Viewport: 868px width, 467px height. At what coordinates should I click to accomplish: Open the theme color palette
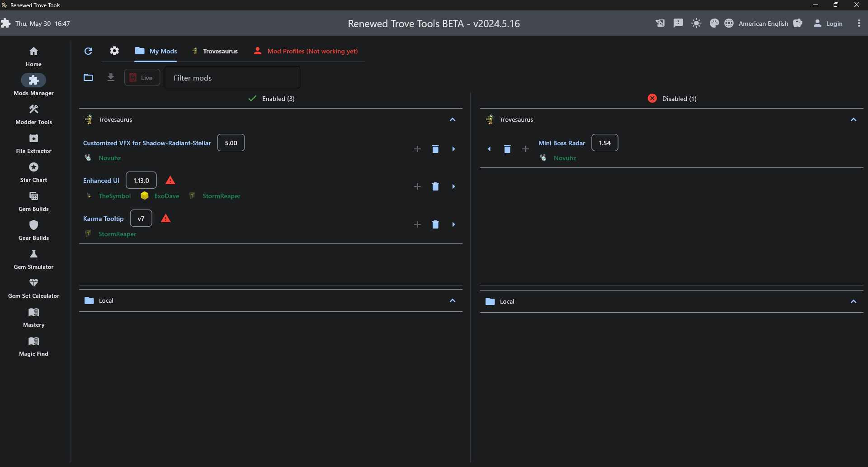[714, 23]
